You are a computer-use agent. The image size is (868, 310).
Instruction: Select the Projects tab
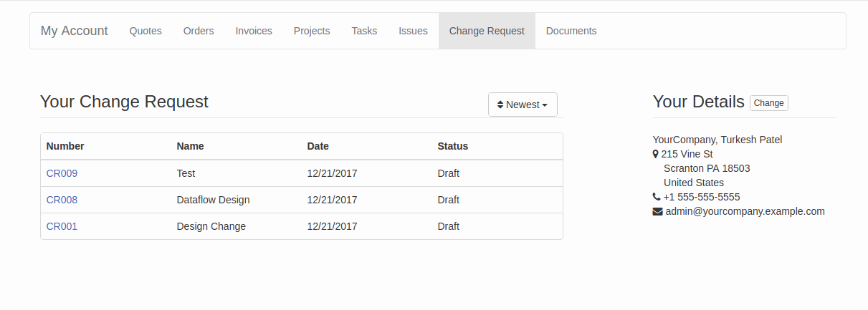pos(312,31)
